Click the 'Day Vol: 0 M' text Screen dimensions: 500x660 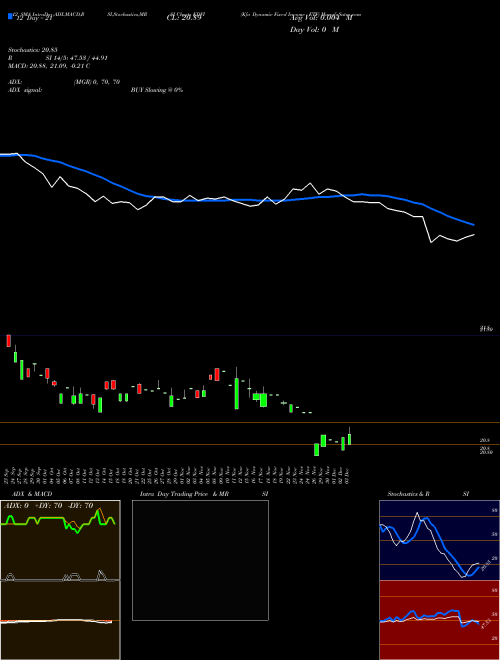(314, 29)
